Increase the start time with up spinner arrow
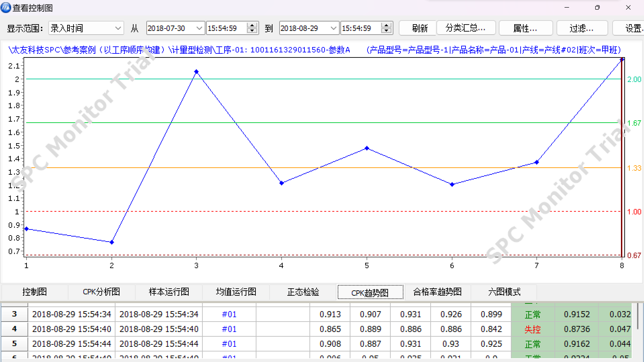This screenshot has height=362, width=644. 252,25
